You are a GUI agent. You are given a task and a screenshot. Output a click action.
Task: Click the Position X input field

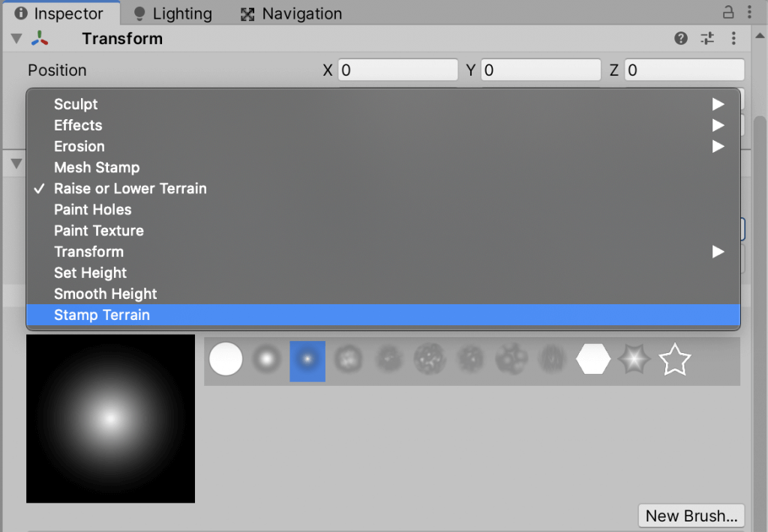(x=397, y=69)
